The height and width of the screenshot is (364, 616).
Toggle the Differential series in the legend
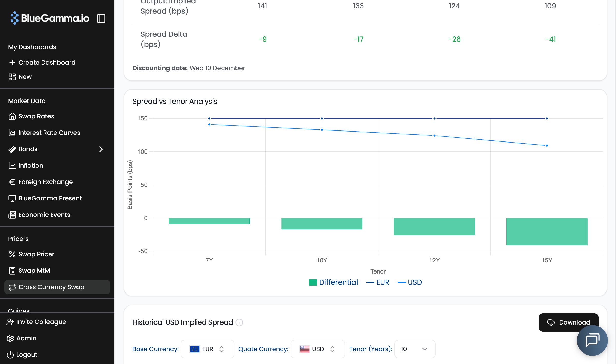pos(334,282)
